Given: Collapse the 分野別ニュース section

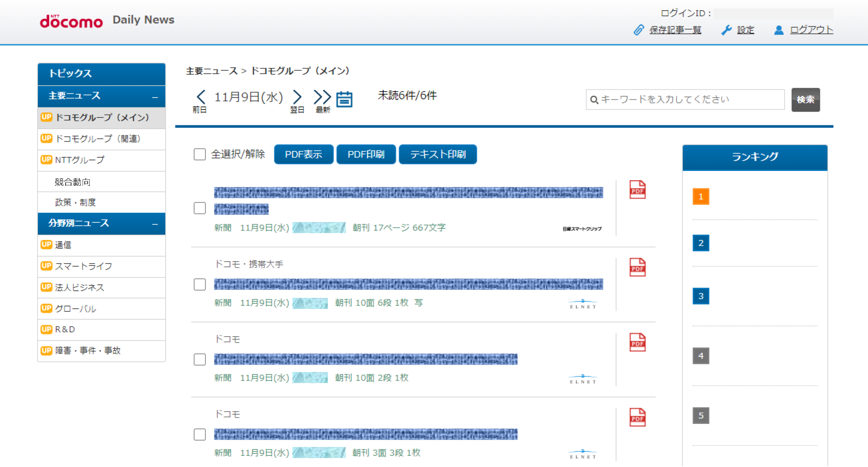Looking at the screenshot, I should 155,224.
